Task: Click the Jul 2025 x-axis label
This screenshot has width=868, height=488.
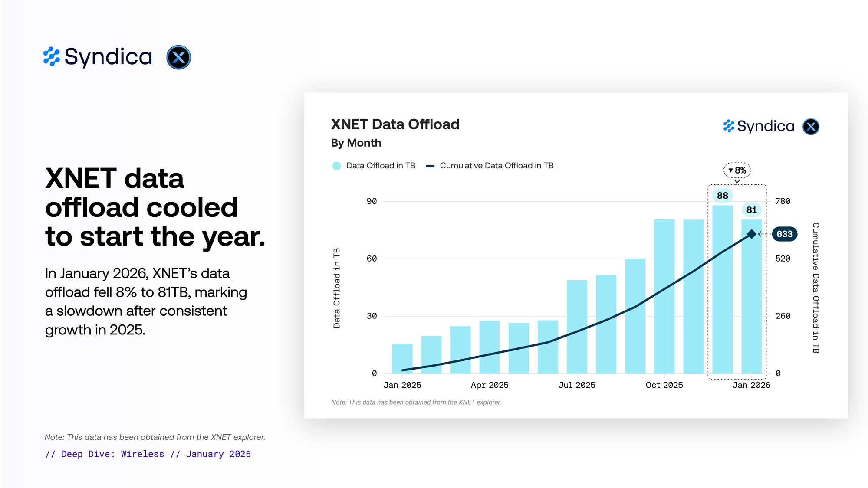Action: [576, 385]
